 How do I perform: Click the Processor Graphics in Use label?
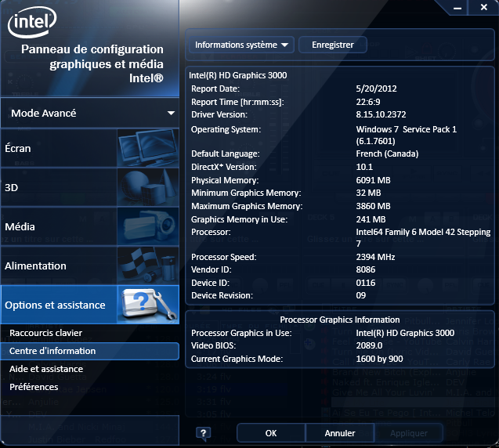[241, 333]
